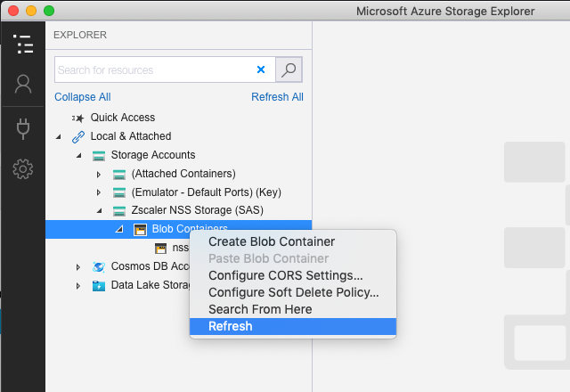Expand the (Attached Containers) node

pyautogui.click(x=99, y=174)
